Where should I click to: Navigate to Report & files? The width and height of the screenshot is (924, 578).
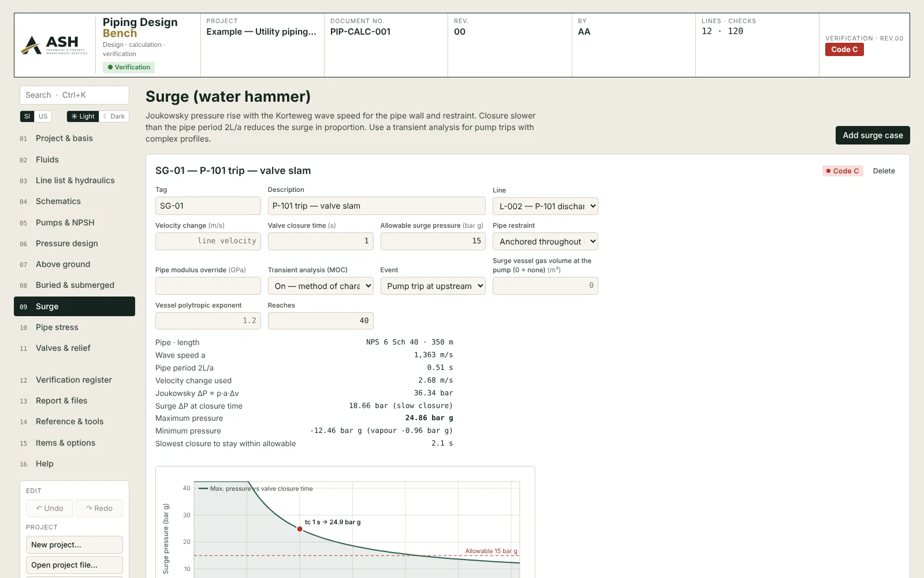74,401
